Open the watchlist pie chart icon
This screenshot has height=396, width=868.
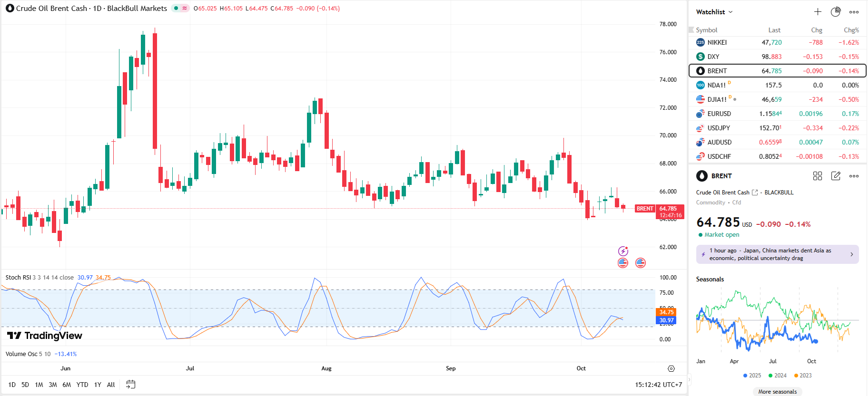click(x=836, y=12)
